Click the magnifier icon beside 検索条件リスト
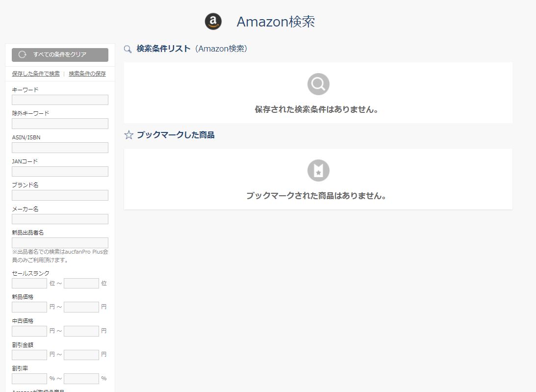The height and width of the screenshot is (392, 536). pyautogui.click(x=128, y=49)
